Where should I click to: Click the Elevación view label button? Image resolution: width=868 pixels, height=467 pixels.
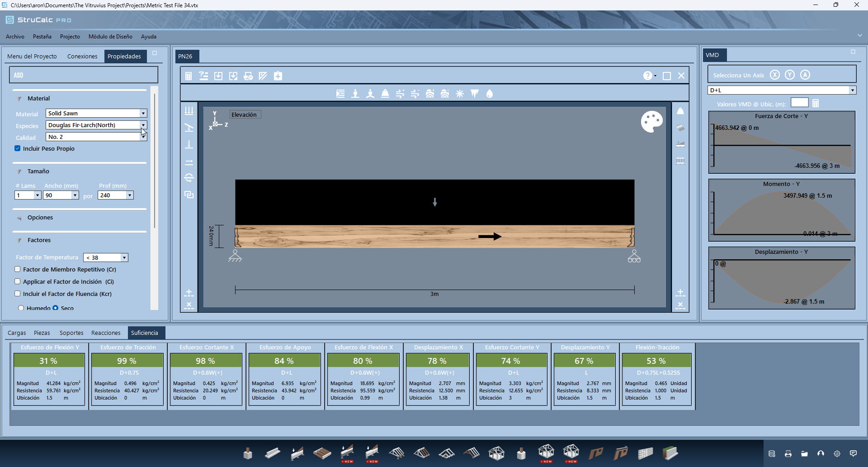244,115
